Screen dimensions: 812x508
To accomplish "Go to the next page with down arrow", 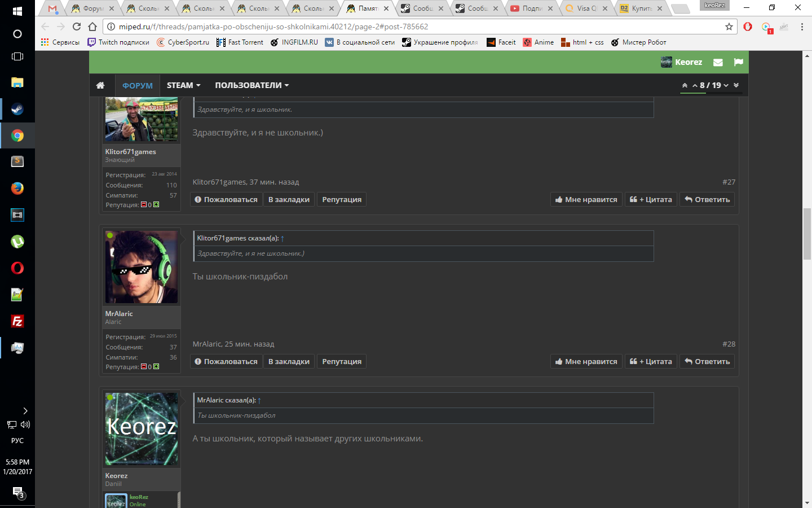I will click(726, 85).
